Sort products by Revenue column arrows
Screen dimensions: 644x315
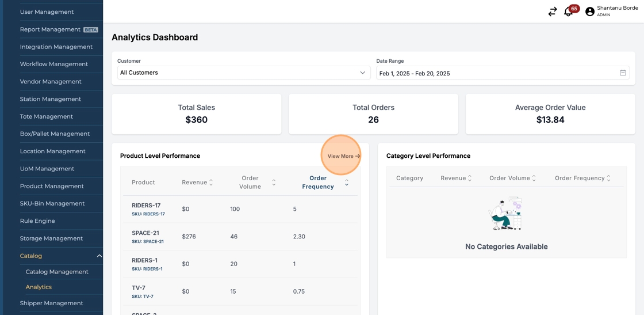tap(211, 183)
